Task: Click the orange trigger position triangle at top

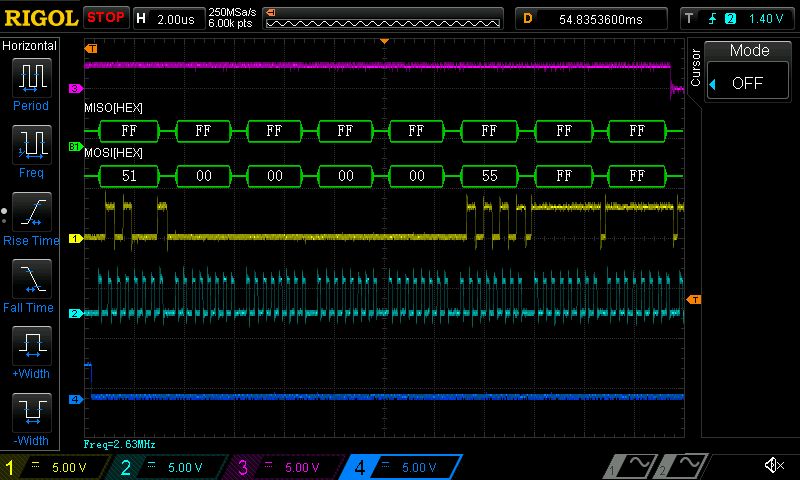Action: [385, 41]
